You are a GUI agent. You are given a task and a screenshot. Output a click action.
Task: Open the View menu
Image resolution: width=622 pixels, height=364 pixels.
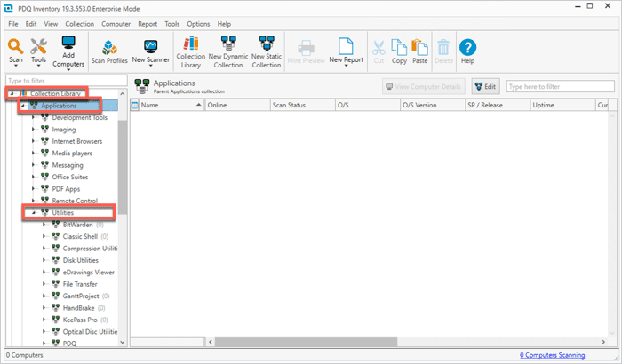(x=51, y=24)
